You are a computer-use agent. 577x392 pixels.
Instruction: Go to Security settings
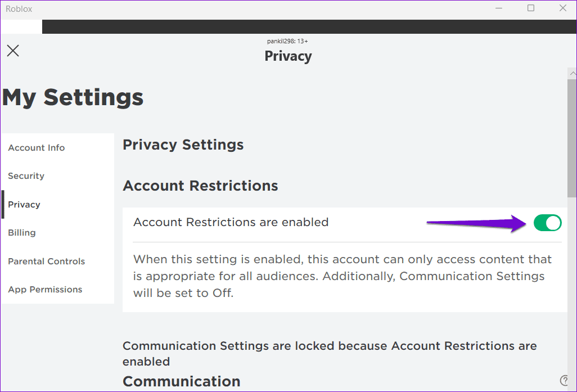26,176
